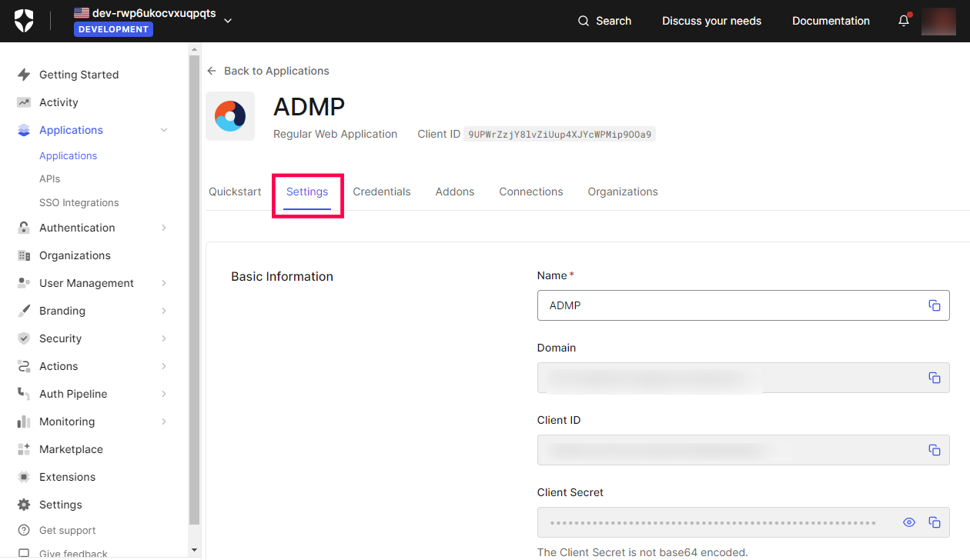
Task: Click the Extensions sidebar icon
Action: pyautogui.click(x=24, y=477)
